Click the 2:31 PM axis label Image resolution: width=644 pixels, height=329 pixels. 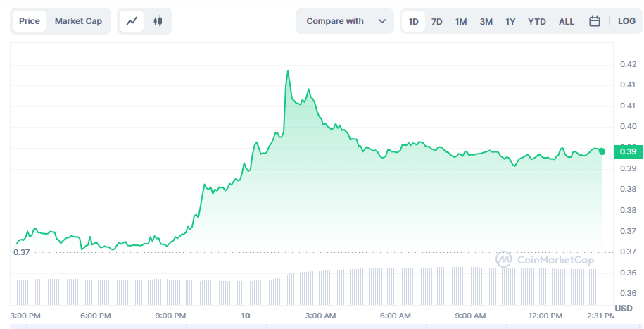tap(600, 316)
